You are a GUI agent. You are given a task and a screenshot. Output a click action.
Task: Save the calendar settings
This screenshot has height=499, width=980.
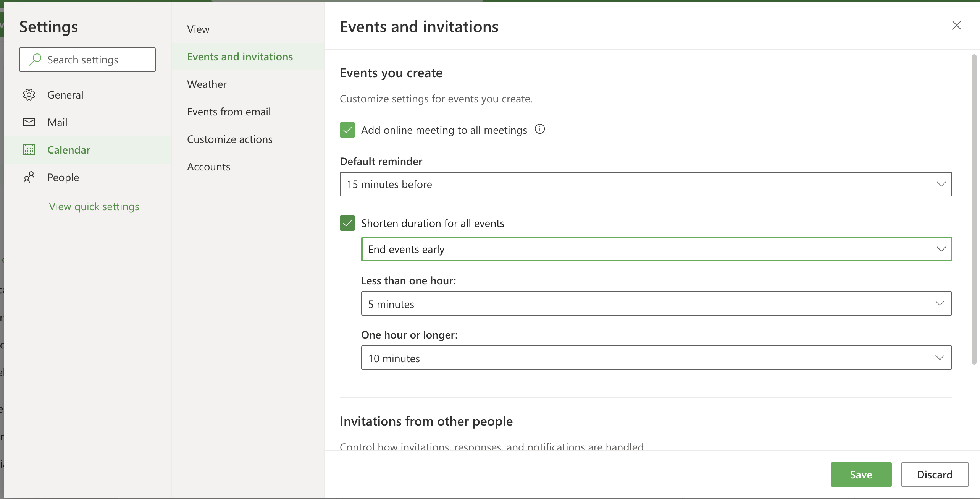861,474
